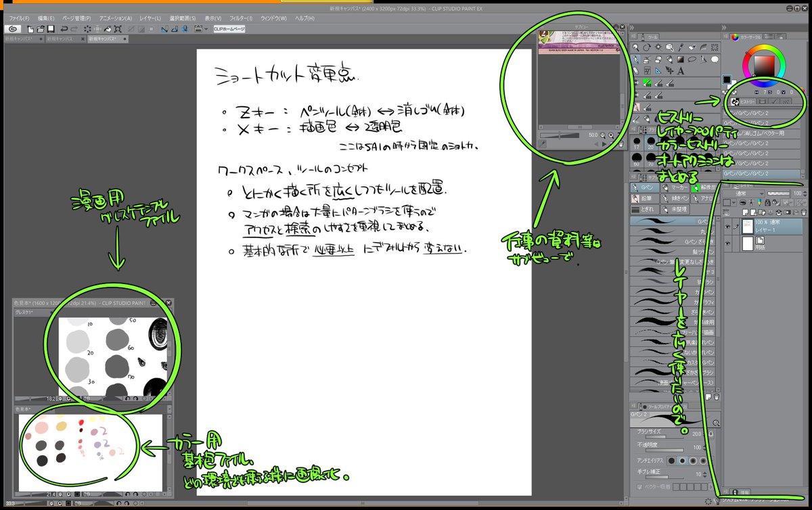
Task: Create a new canvas with New icon
Action: (x=30, y=29)
